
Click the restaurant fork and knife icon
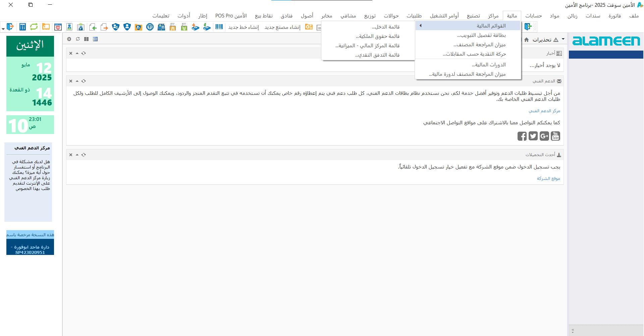150,27
